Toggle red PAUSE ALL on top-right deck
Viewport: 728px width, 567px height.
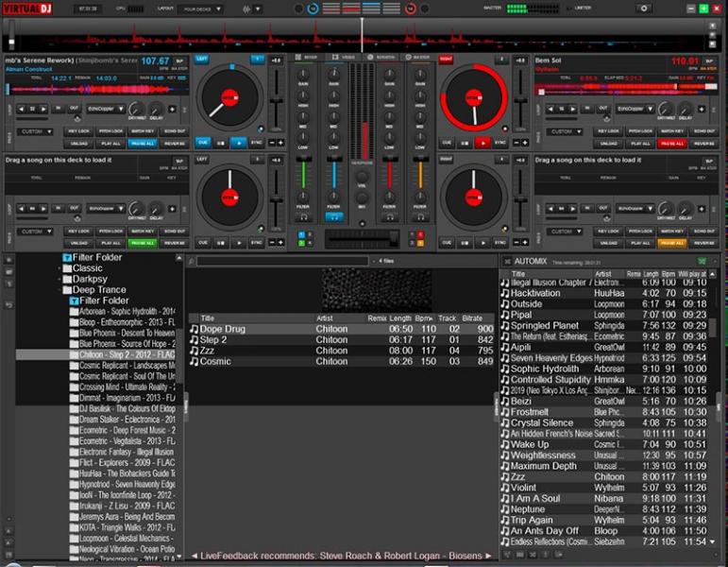672,144
